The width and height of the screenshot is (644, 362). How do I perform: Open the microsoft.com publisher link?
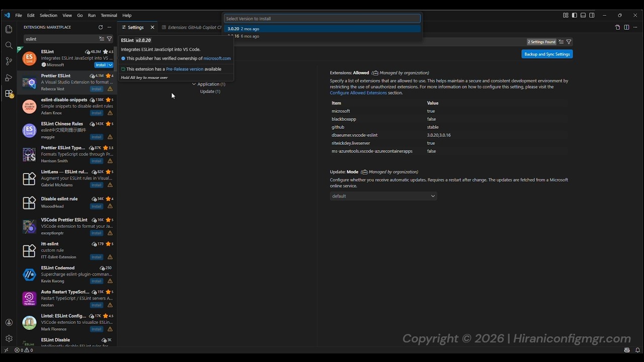pos(217,58)
